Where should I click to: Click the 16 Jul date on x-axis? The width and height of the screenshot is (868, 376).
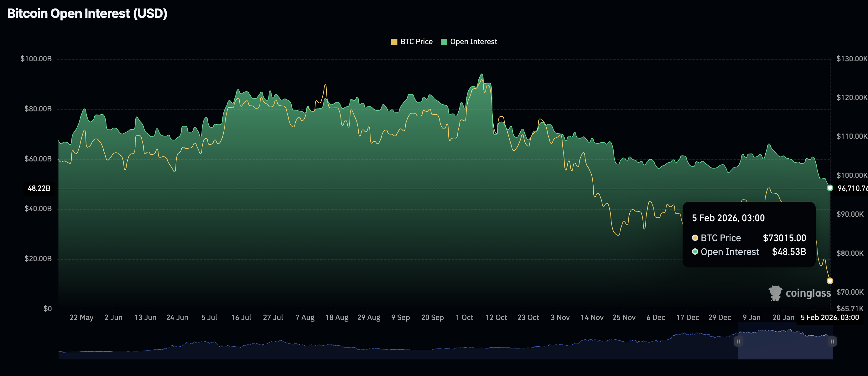(241, 318)
